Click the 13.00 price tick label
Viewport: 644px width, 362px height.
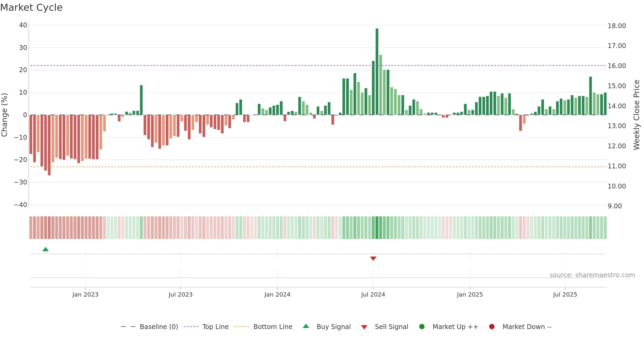point(617,126)
